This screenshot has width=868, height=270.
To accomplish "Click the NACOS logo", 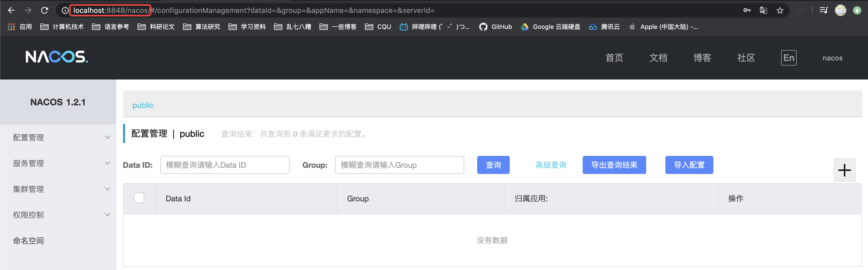I will [56, 57].
